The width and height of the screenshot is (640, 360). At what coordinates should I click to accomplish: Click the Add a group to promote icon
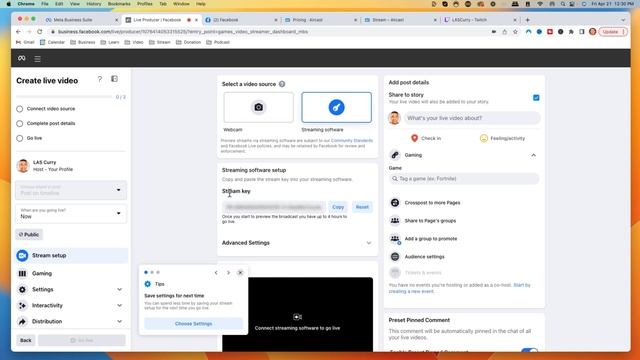(x=395, y=239)
